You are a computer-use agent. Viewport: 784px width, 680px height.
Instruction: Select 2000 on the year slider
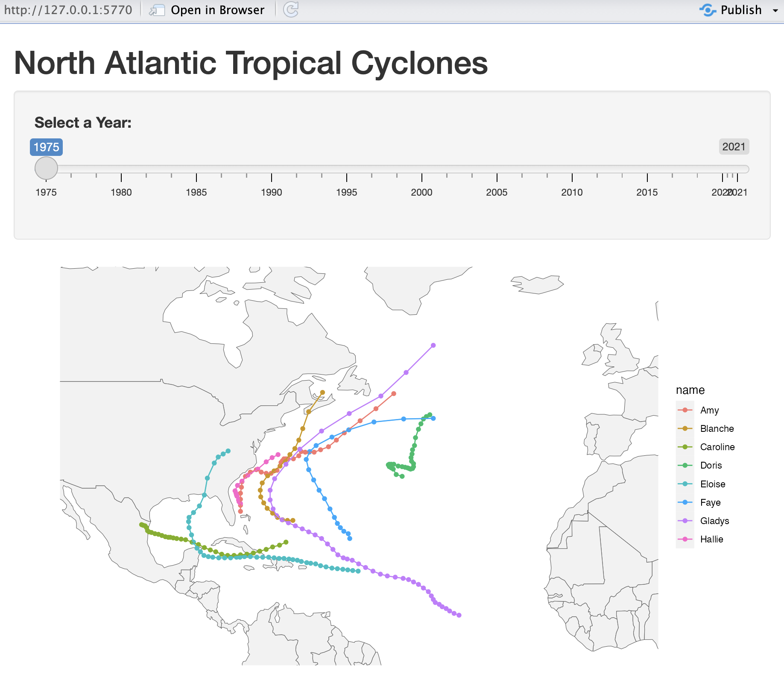click(421, 192)
